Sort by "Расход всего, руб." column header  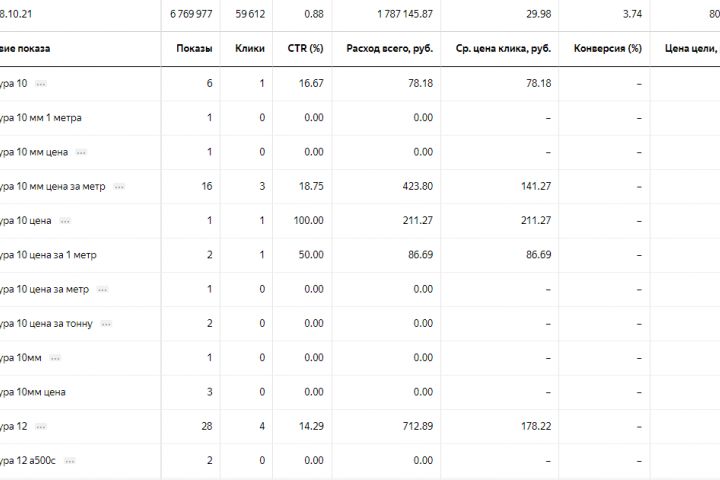[389, 49]
